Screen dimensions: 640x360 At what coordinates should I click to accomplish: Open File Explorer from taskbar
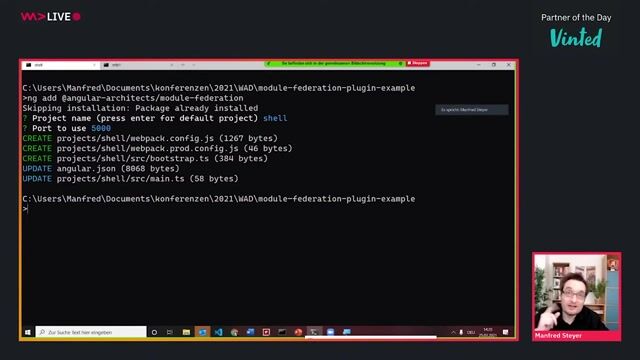click(x=186, y=332)
